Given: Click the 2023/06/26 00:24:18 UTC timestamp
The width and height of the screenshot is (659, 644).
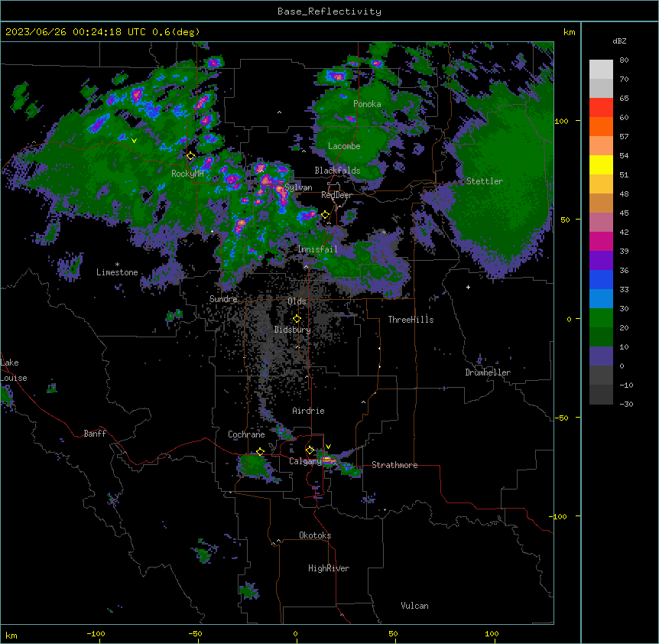Looking at the screenshot, I should coord(76,32).
